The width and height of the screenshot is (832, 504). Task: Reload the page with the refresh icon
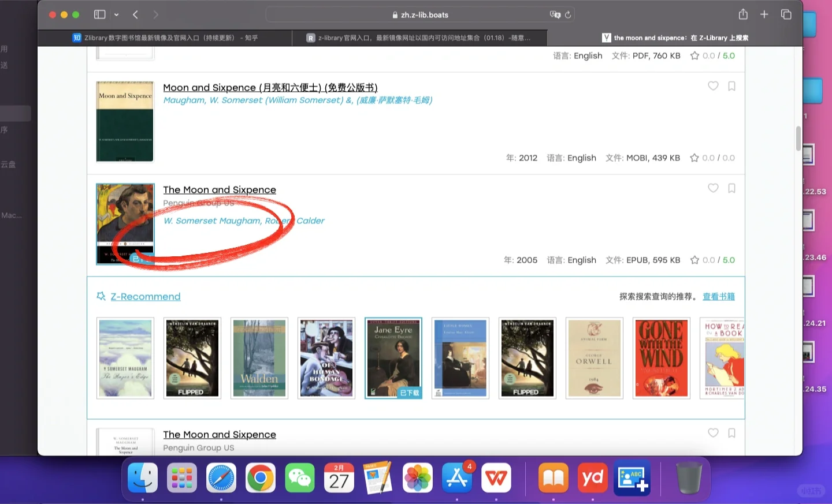coord(568,14)
